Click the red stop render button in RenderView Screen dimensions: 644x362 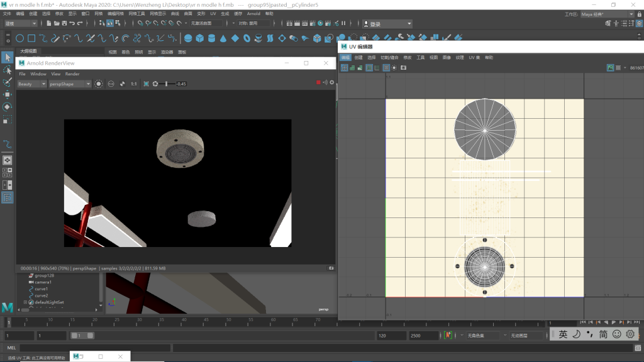(x=318, y=82)
